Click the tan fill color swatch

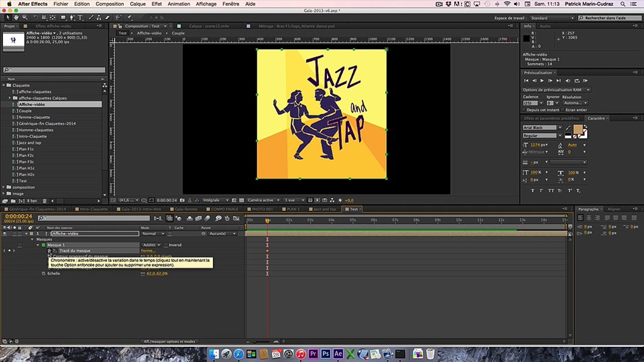coord(578,130)
